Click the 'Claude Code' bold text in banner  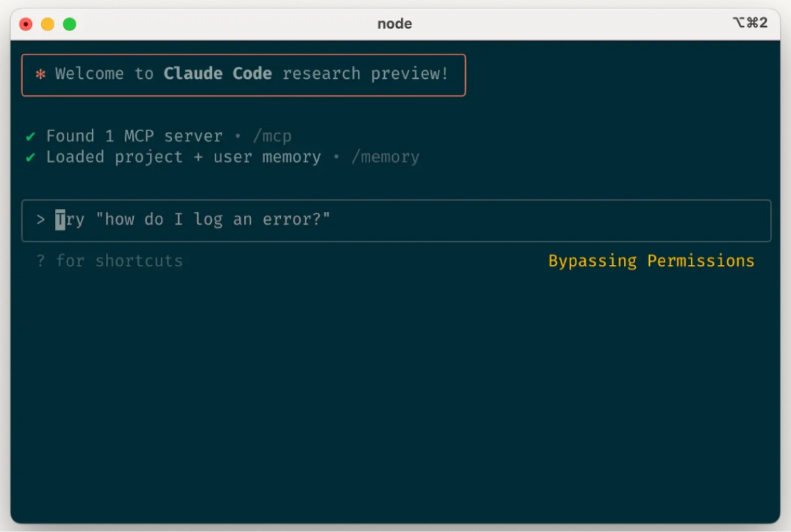[217, 74]
